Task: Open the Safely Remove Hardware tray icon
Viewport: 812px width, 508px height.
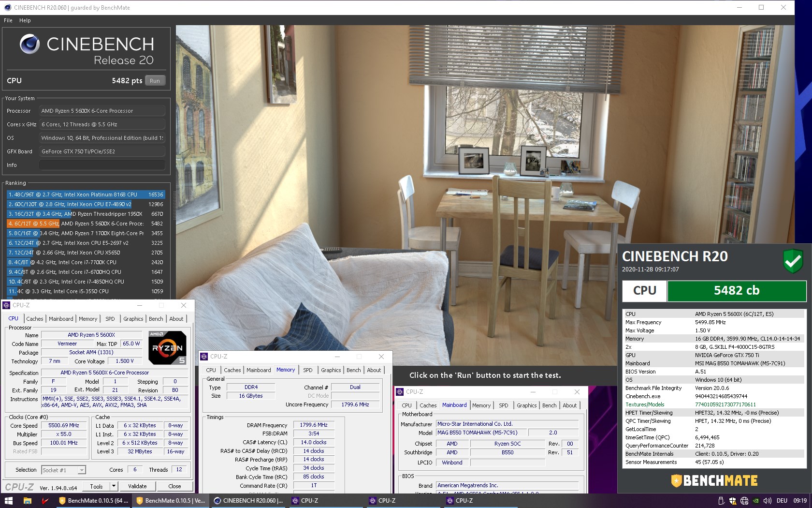Action: 721,501
